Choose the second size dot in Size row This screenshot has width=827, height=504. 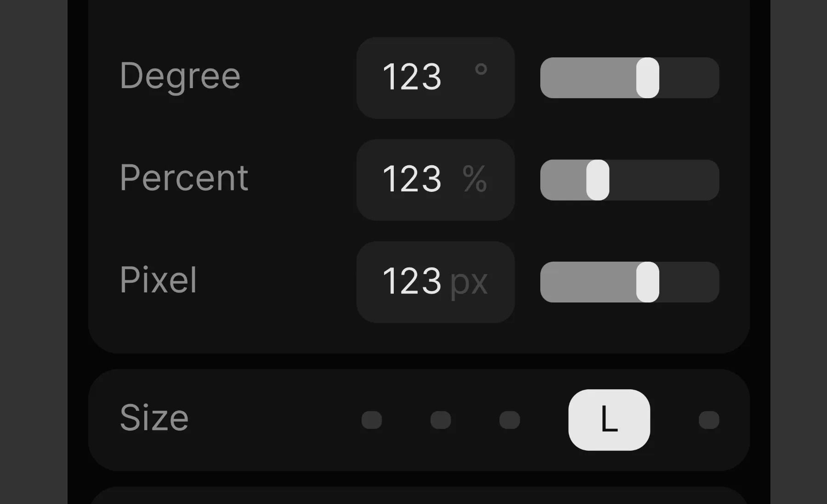tap(441, 420)
